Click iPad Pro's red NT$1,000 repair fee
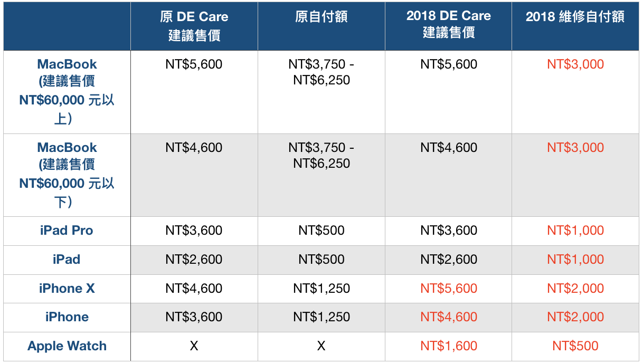 575,231
